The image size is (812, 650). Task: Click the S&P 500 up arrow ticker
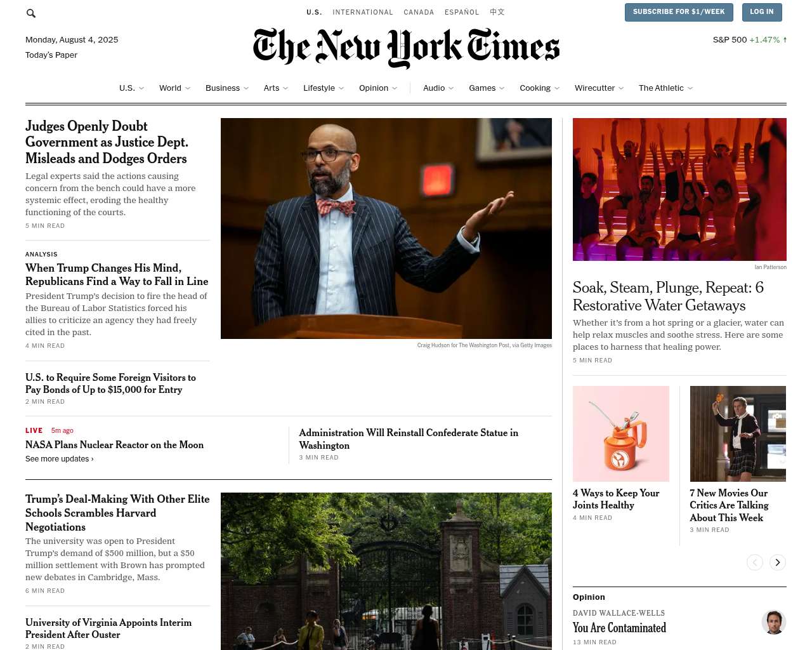(785, 39)
